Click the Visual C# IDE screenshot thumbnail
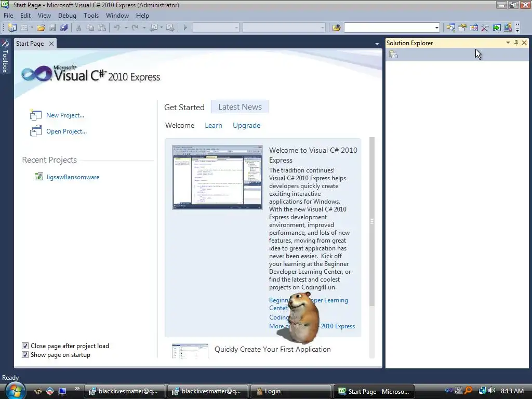Screen dimensions: 532x399 click(217, 177)
